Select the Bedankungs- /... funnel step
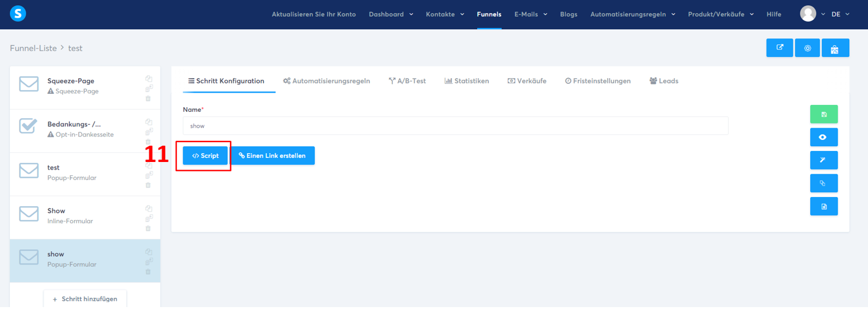The width and height of the screenshot is (868, 310). [85, 131]
